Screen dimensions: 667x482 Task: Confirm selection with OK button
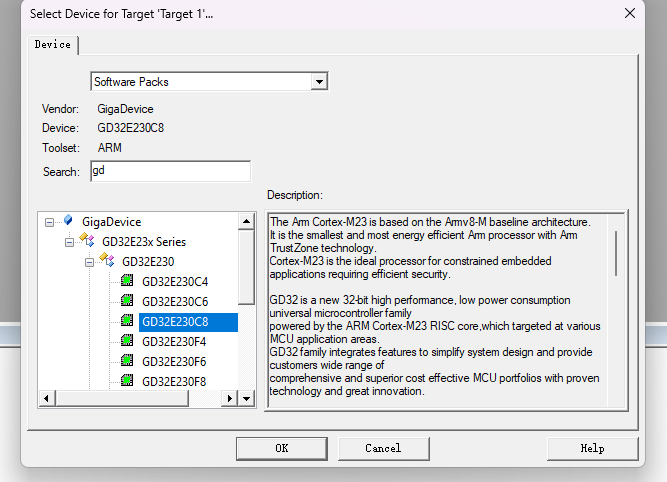(282, 448)
